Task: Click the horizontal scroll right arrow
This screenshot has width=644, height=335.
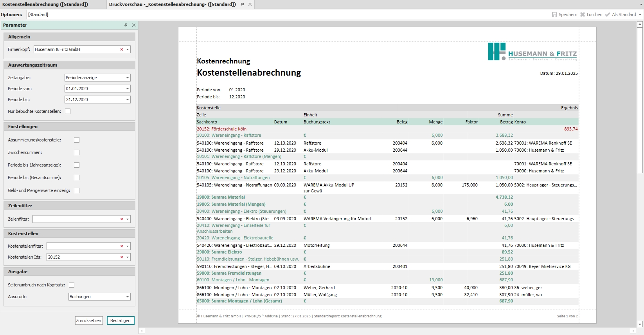Action: 633,331
